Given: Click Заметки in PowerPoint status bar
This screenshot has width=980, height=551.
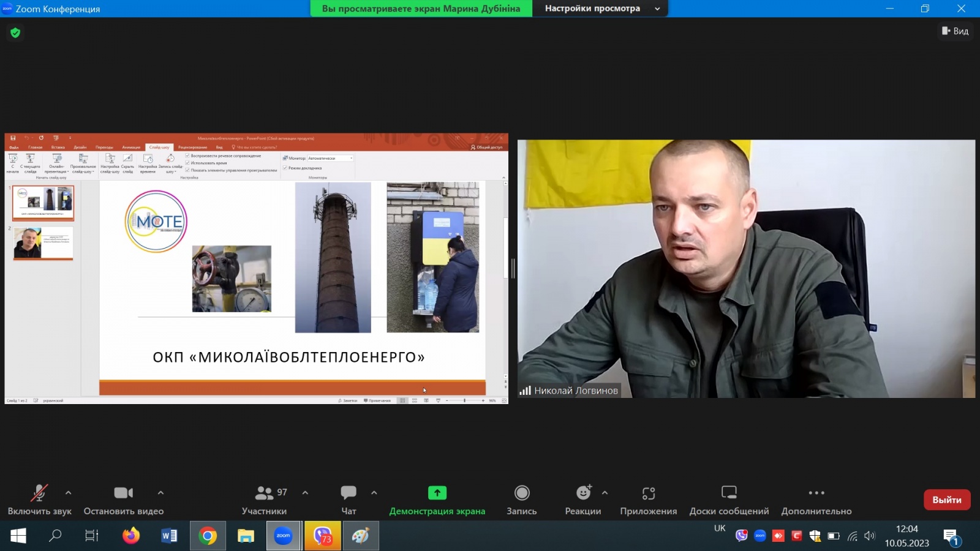Looking at the screenshot, I should click(348, 400).
